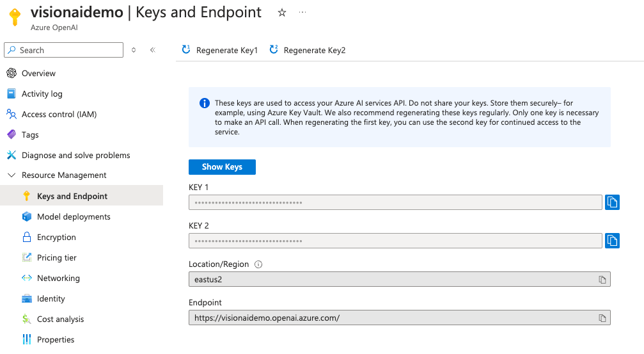Collapse the Resource Management section
The width and height of the screenshot is (644, 354).
(x=11, y=175)
